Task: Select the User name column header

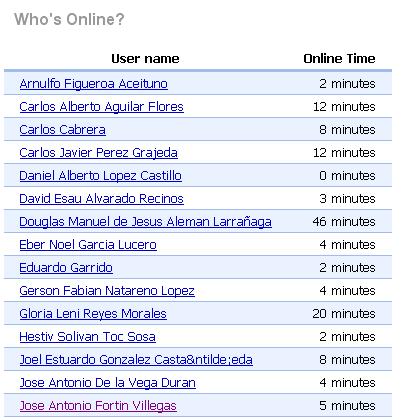Action: 145,59
